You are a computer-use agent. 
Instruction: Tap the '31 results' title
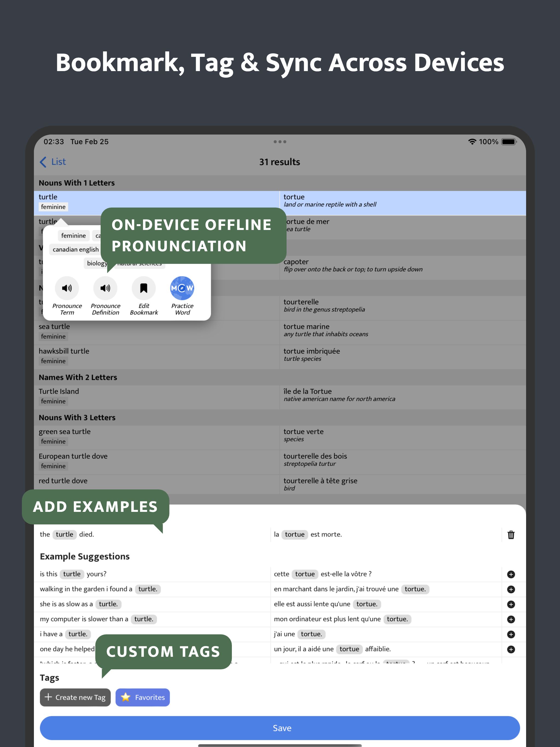coord(280,162)
